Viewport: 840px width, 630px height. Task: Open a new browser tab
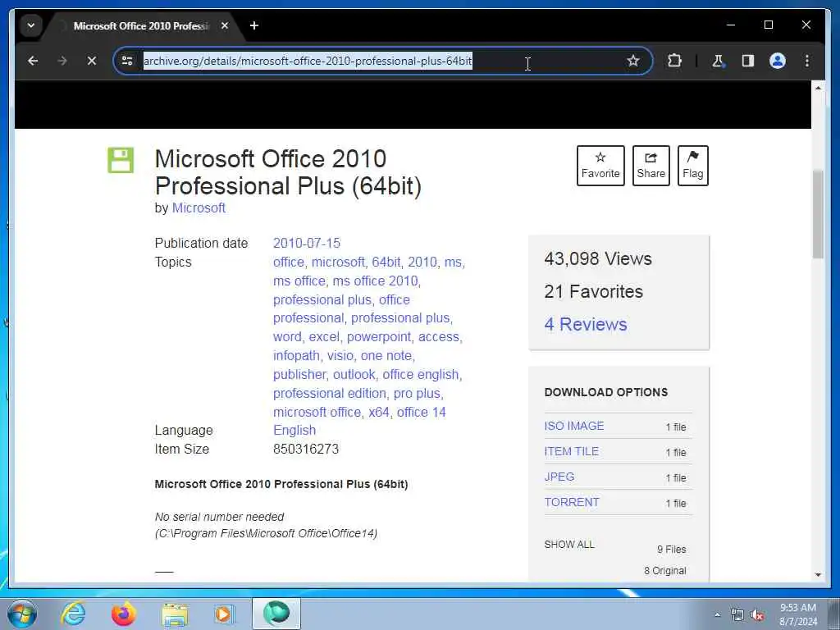pyautogui.click(x=254, y=25)
